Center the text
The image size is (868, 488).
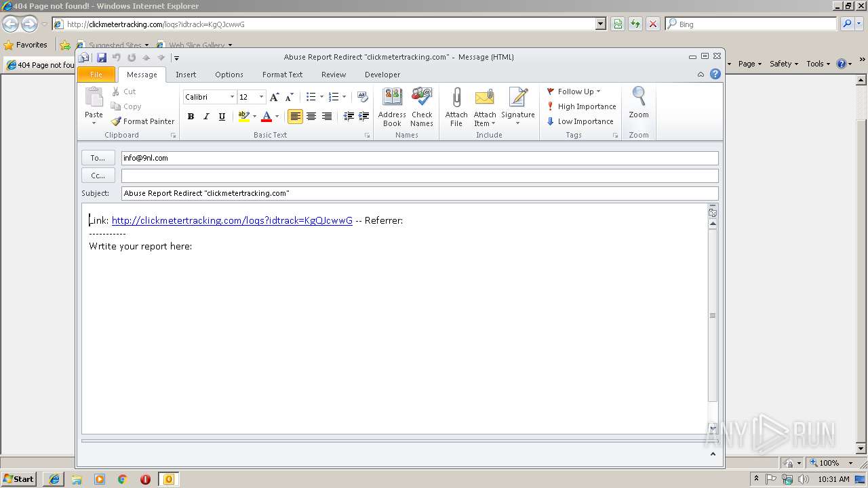(311, 117)
